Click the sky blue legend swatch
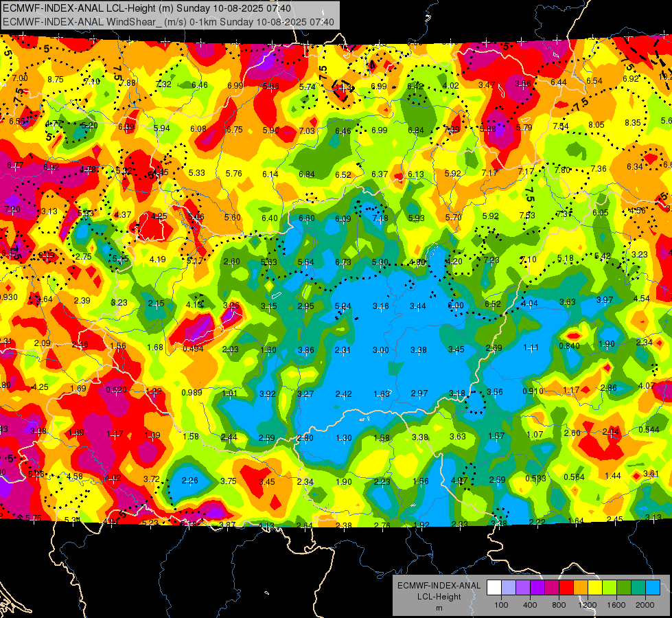 pos(652,588)
